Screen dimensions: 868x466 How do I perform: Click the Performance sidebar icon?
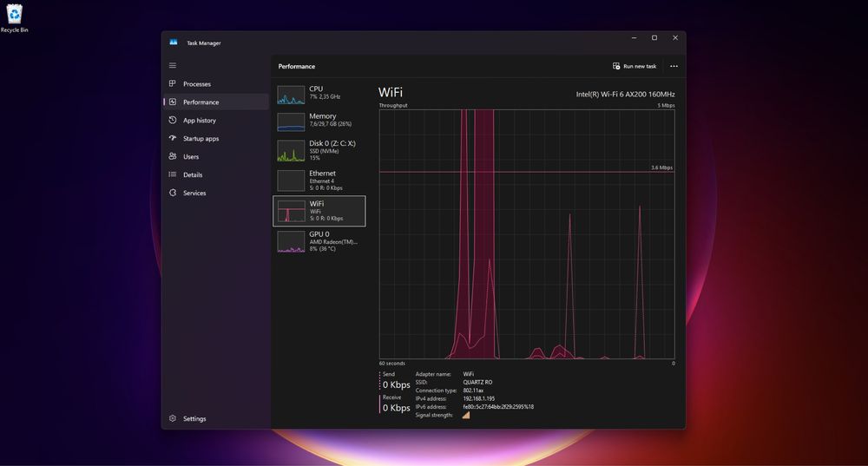click(173, 102)
